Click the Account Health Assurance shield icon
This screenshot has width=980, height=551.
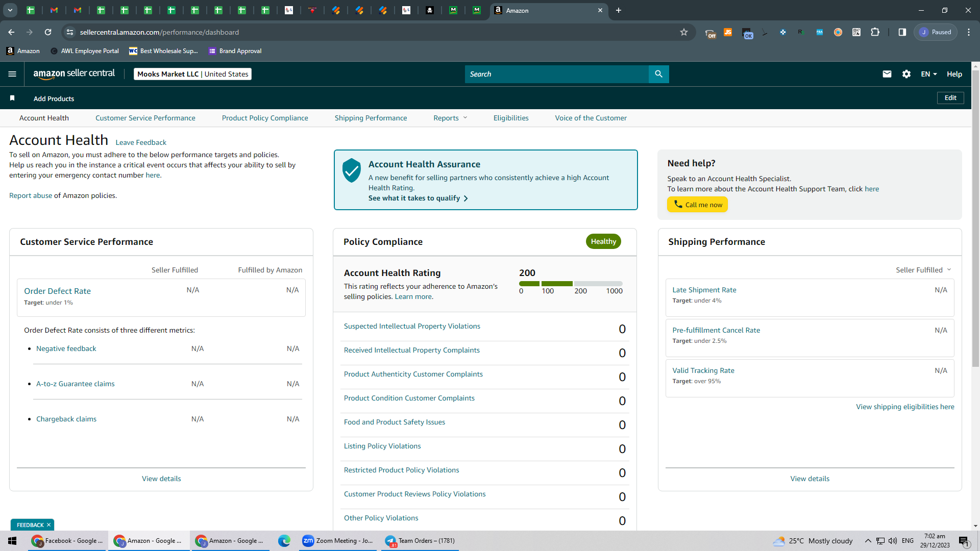click(352, 170)
